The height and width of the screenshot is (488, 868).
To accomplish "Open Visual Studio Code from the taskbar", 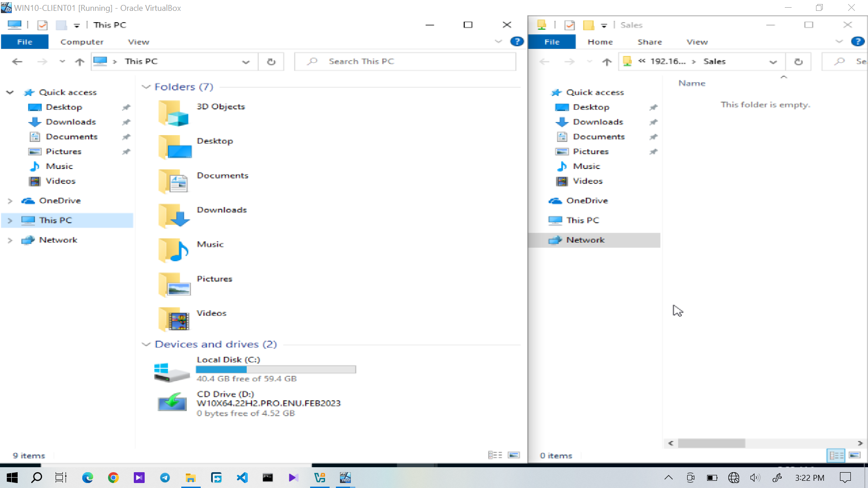I will tap(242, 478).
